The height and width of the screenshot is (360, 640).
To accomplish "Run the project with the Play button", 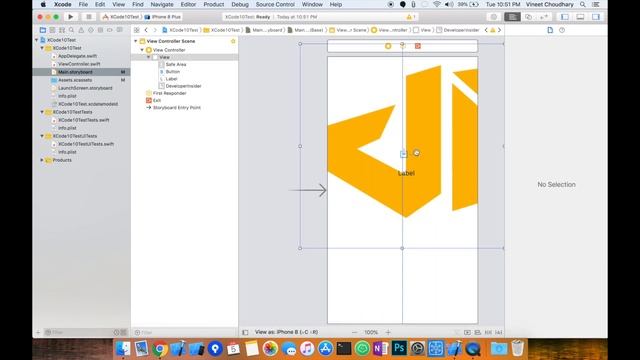I will pos(71,17).
